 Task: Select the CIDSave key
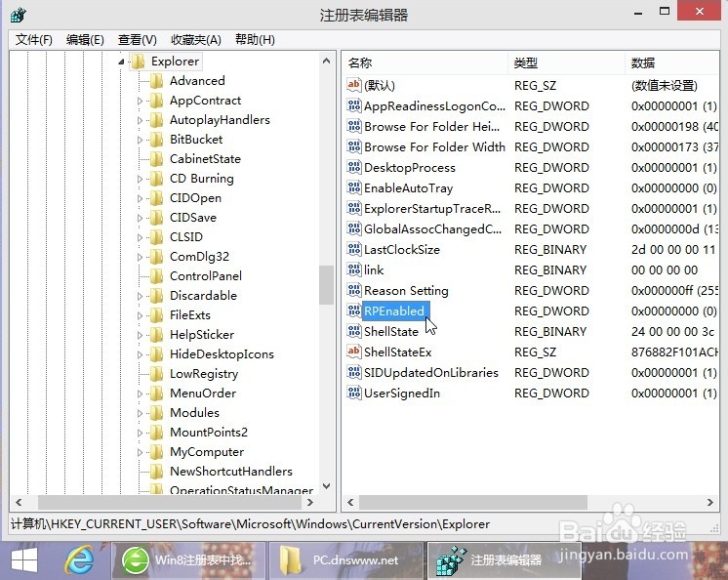pyautogui.click(x=193, y=218)
